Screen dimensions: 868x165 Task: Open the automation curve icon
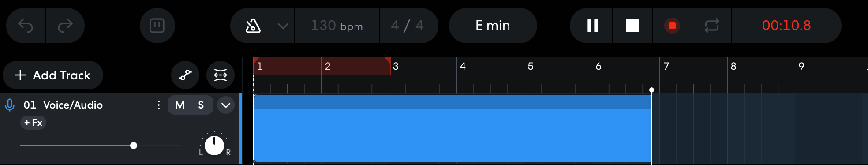pyautogui.click(x=185, y=75)
